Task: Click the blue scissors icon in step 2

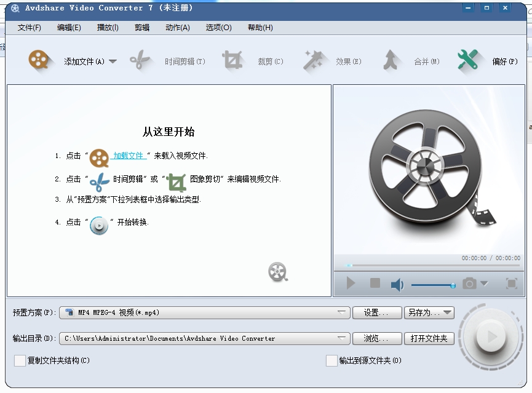Action: [100, 182]
